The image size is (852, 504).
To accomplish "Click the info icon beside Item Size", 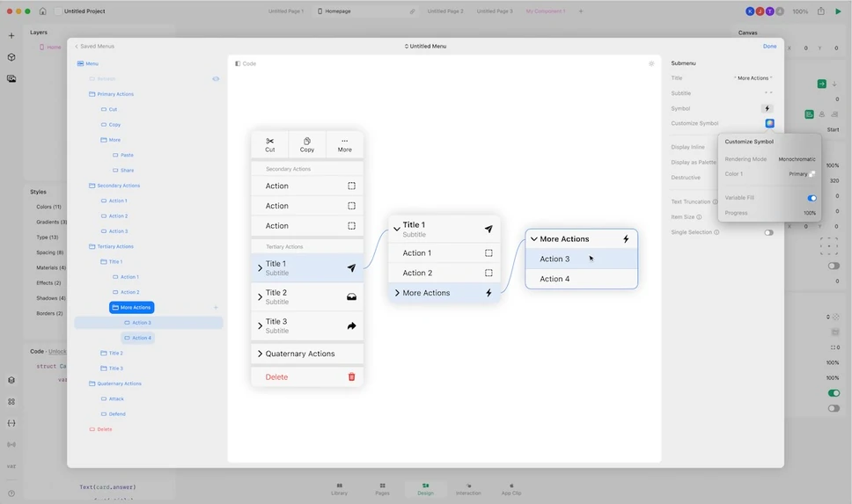I will (x=700, y=216).
